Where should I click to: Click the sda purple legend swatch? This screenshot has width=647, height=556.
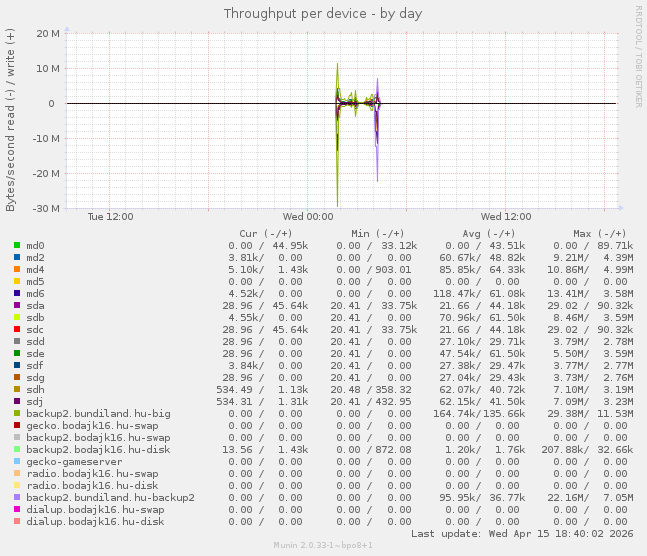coord(17,305)
